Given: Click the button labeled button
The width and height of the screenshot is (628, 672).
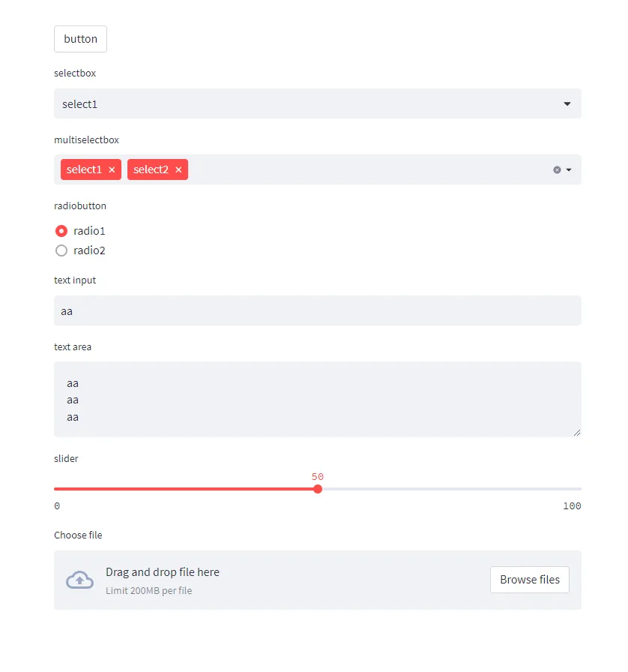Looking at the screenshot, I should coord(80,39).
